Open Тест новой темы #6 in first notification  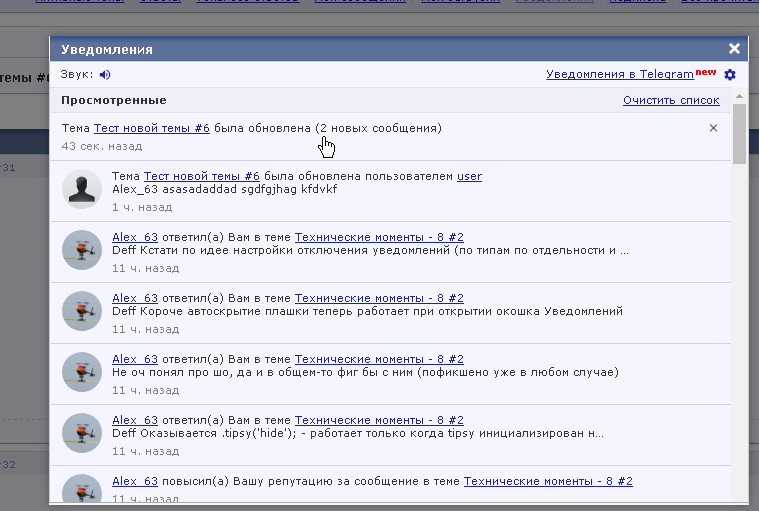[151, 128]
